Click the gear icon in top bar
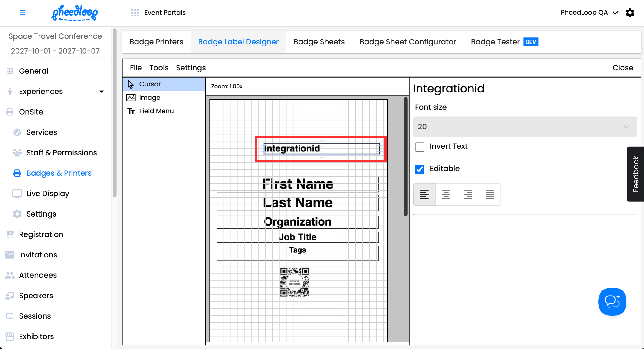The width and height of the screenshot is (644, 349). pyautogui.click(x=630, y=13)
